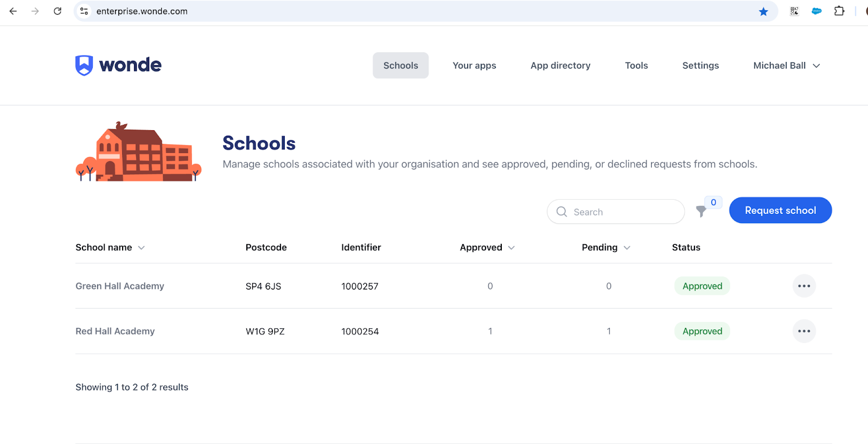Click the QR code extension icon
Image resolution: width=868 pixels, height=444 pixels.
(x=794, y=11)
